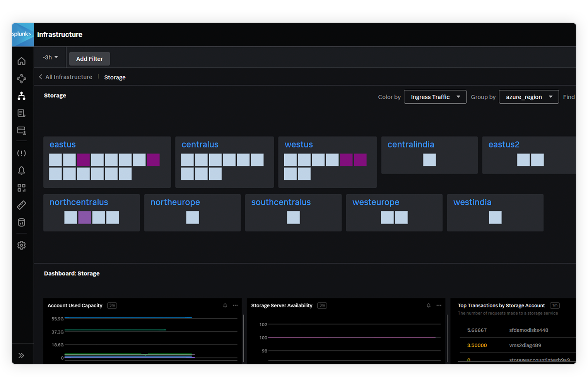Viewport: 588px width, 387px height.
Task: Open the Dashboards icon in the sidebar
Action: click(22, 188)
